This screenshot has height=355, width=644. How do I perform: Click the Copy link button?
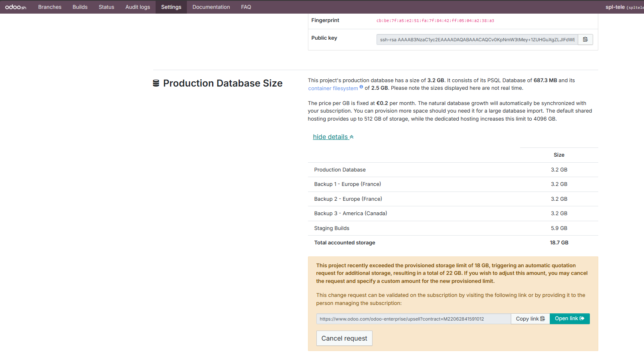click(530, 319)
